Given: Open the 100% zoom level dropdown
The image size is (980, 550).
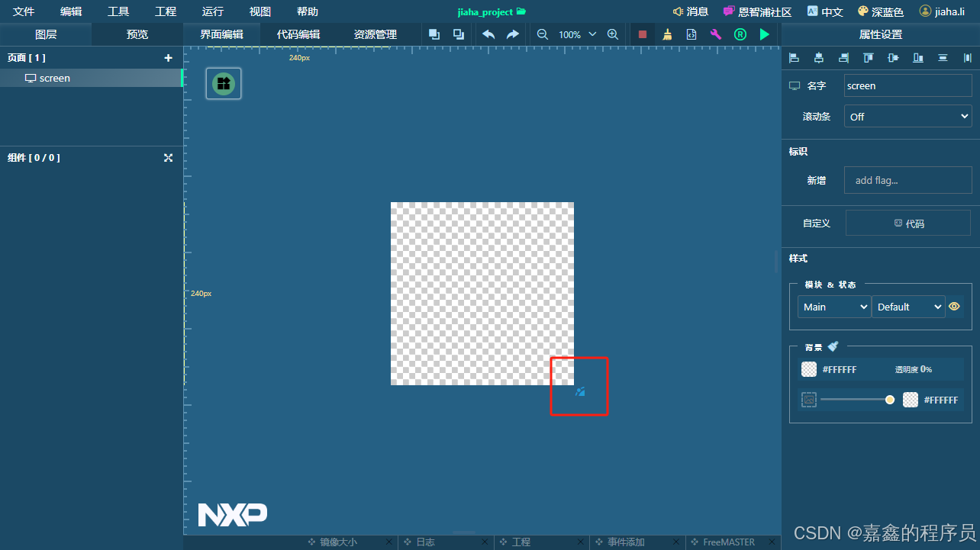Looking at the screenshot, I should tap(578, 34).
